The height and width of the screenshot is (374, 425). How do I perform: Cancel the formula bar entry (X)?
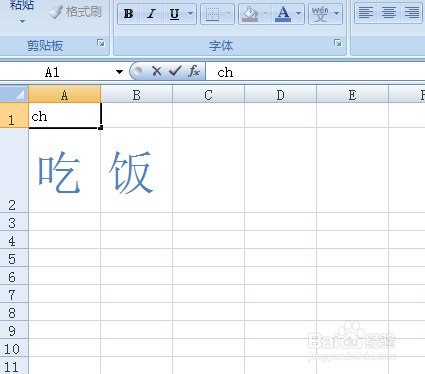coord(156,71)
